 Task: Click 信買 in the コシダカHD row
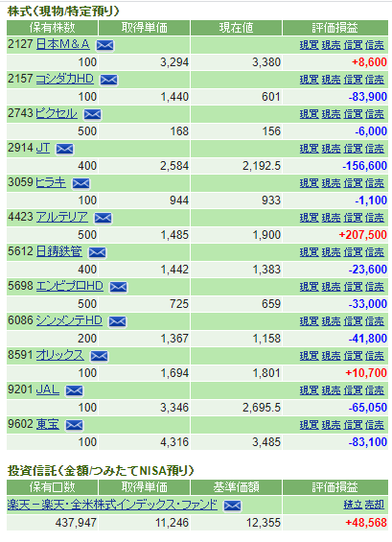pyautogui.click(x=353, y=80)
